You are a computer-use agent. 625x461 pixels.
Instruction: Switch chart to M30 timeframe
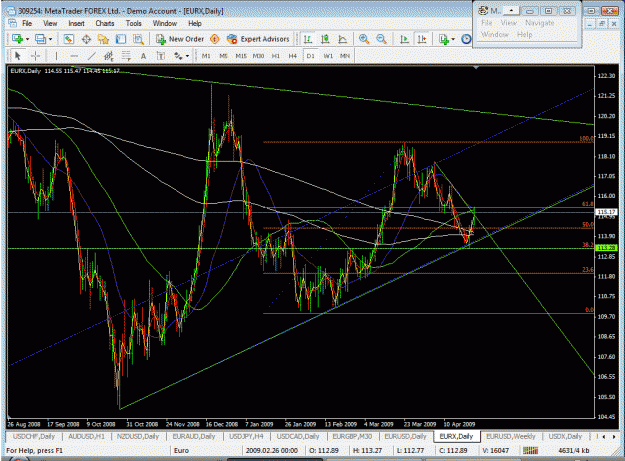click(258, 56)
